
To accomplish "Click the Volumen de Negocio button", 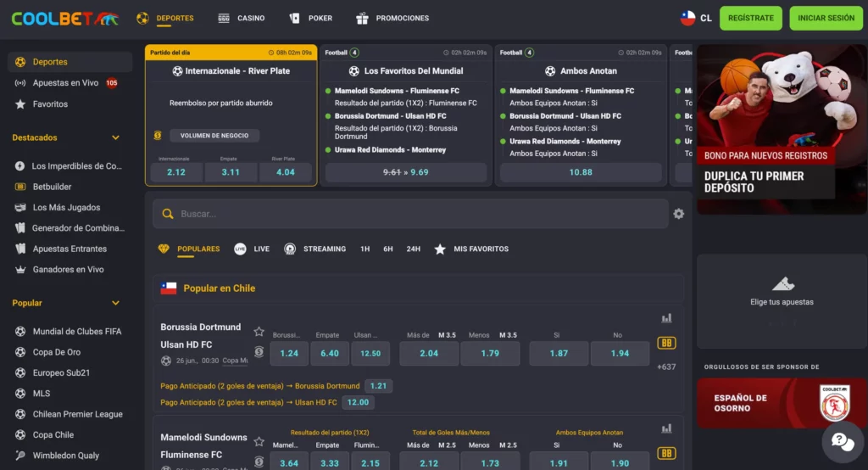I will point(214,135).
